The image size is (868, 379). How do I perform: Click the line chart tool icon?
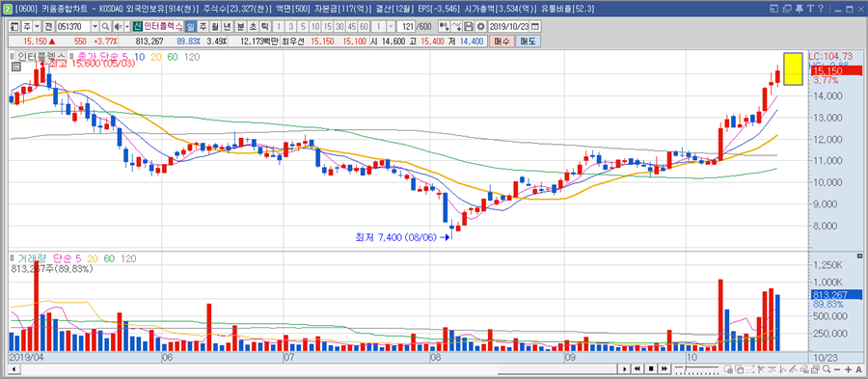click(x=456, y=27)
